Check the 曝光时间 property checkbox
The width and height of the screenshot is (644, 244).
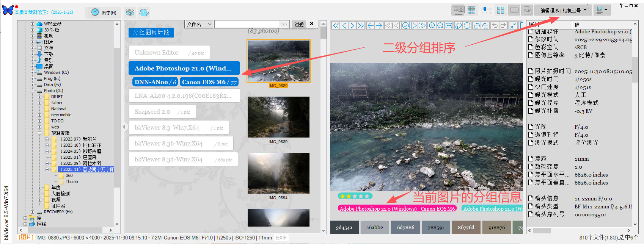click(531, 79)
